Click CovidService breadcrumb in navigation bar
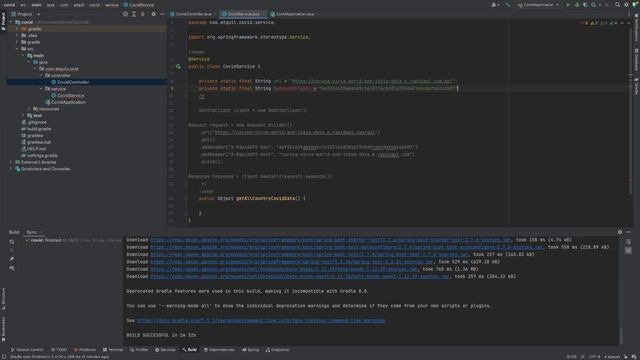Image resolution: width=640 pixels, height=360 pixels. click(x=139, y=5)
